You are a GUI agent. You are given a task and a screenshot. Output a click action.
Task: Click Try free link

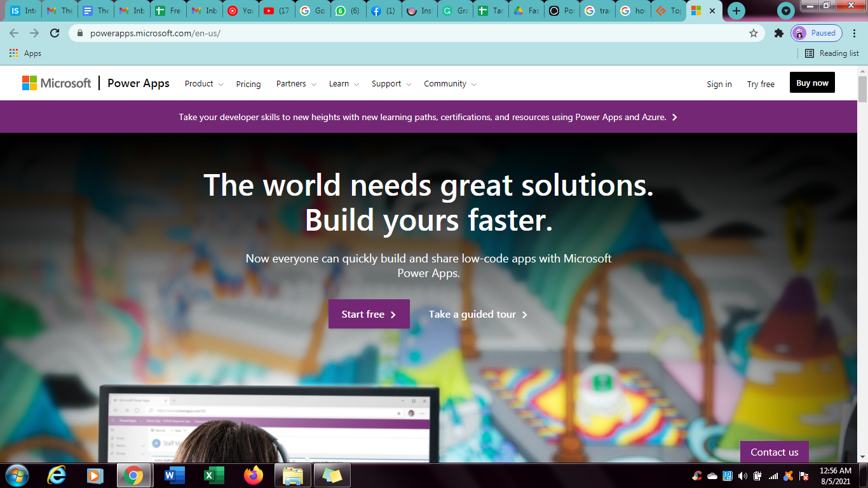point(761,84)
